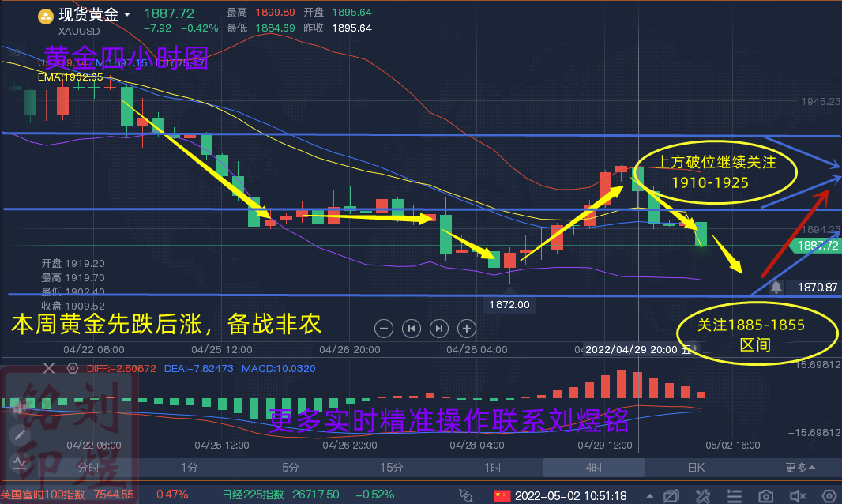Viewport: 842px width, 504px height.
Task: Switch to the 15分 timeframe tab
Action: click(x=392, y=468)
